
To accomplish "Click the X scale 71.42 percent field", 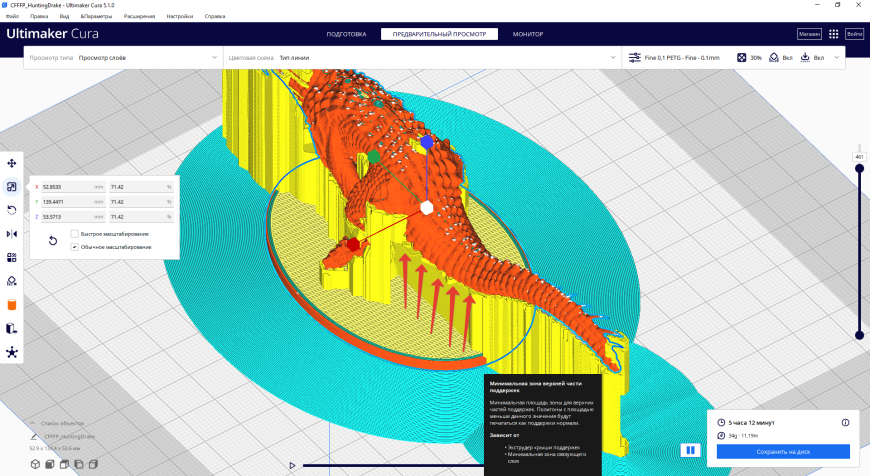I will tap(141, 187).
